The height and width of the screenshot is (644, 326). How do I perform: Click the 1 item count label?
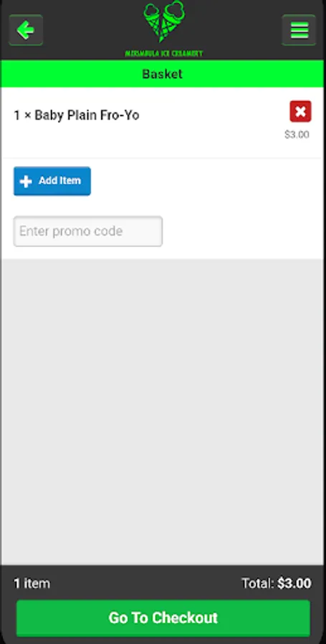[32, 583]
